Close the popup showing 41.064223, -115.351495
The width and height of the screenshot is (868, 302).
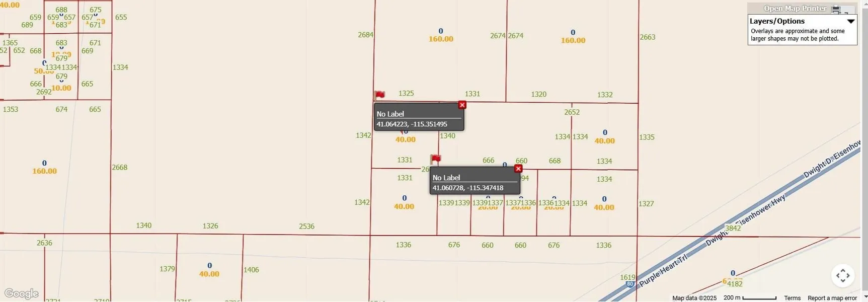point(462,105)
